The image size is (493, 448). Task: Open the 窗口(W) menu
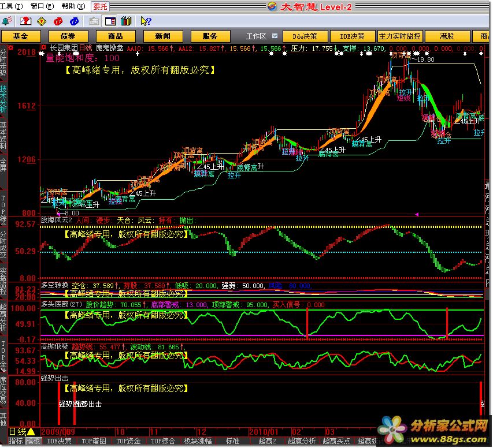click(42, 6)
